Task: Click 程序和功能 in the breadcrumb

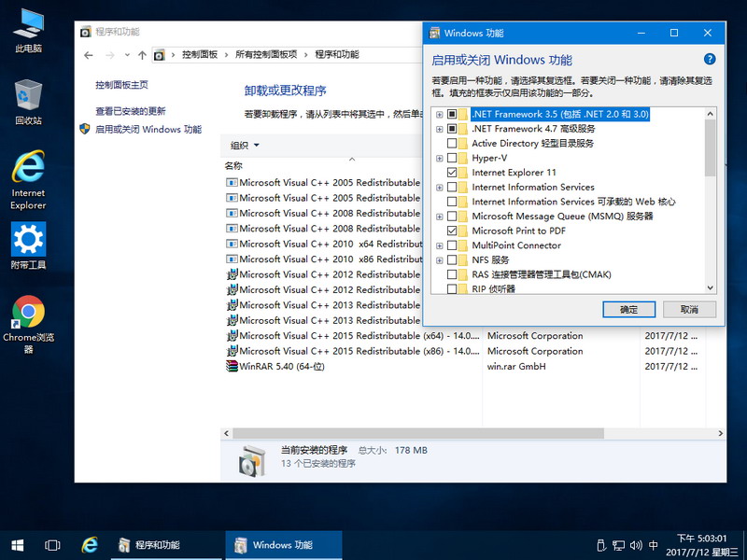Action: (337, 55)
